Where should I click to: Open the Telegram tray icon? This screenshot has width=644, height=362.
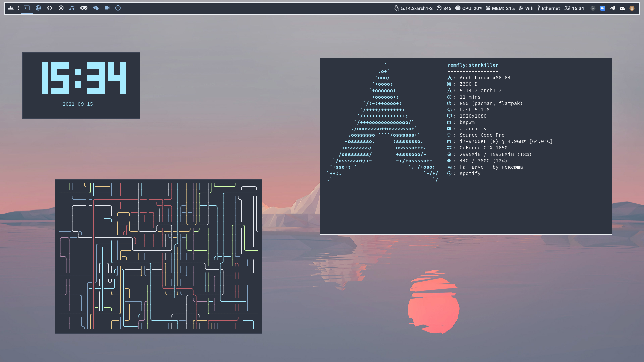click(x=612, y=8)
